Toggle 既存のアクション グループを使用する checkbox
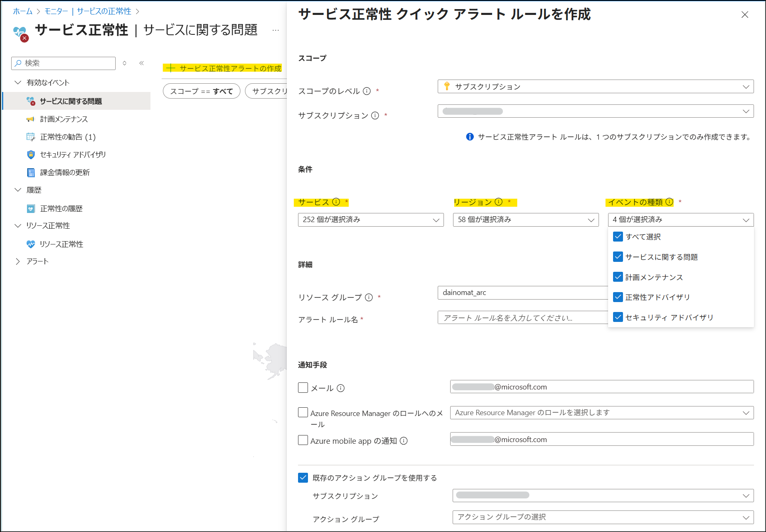 click(303, 478)
